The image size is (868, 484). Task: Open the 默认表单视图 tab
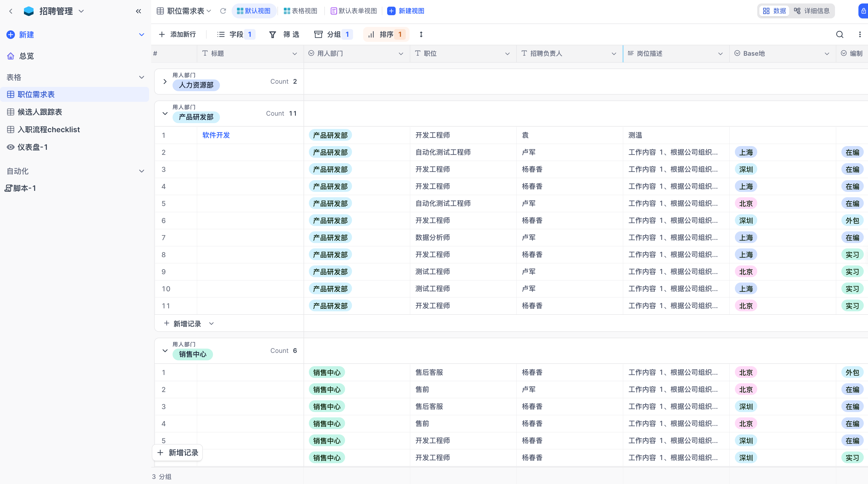click(354, 11)
